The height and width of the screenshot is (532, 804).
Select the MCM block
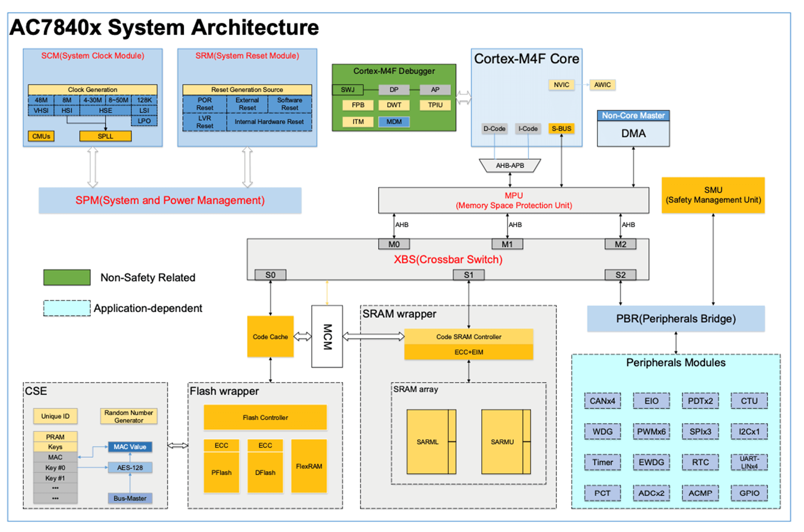point(326,336)
